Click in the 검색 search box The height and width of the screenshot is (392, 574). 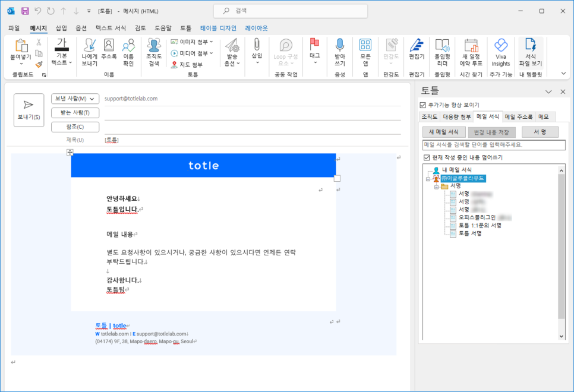coord(291,11)
